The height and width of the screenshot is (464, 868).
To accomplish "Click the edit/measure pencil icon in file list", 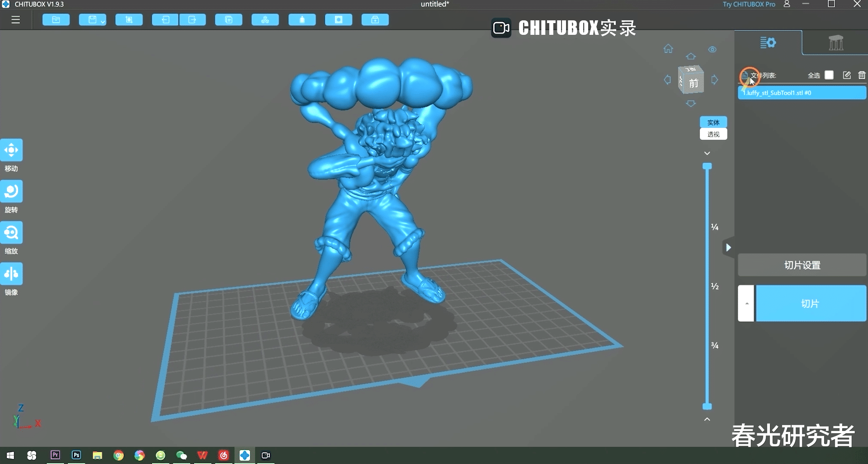I will (x=847, y=75).
